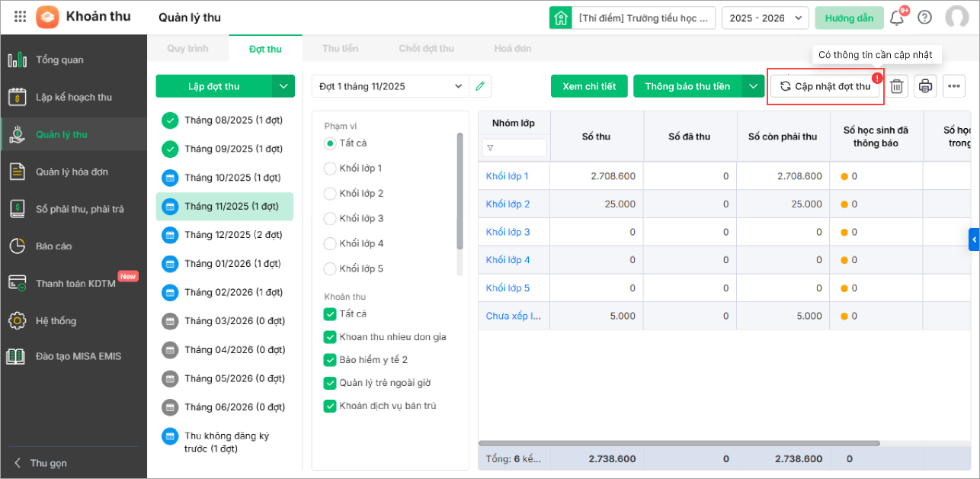Image resolution: width=980 pixels, height=479 pixels.
Task: Switch to the Chốt đợt thu tab
Action: pos(426,49)
